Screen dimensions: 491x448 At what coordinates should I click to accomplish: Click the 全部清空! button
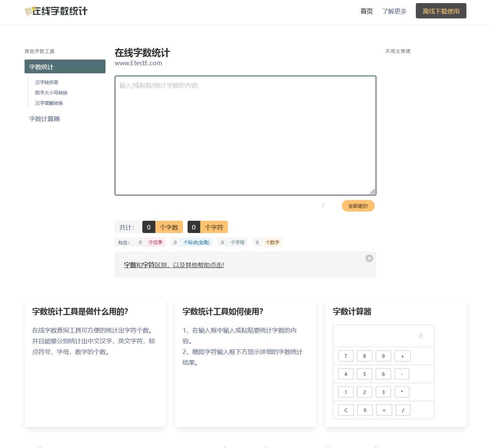point(358,206)
